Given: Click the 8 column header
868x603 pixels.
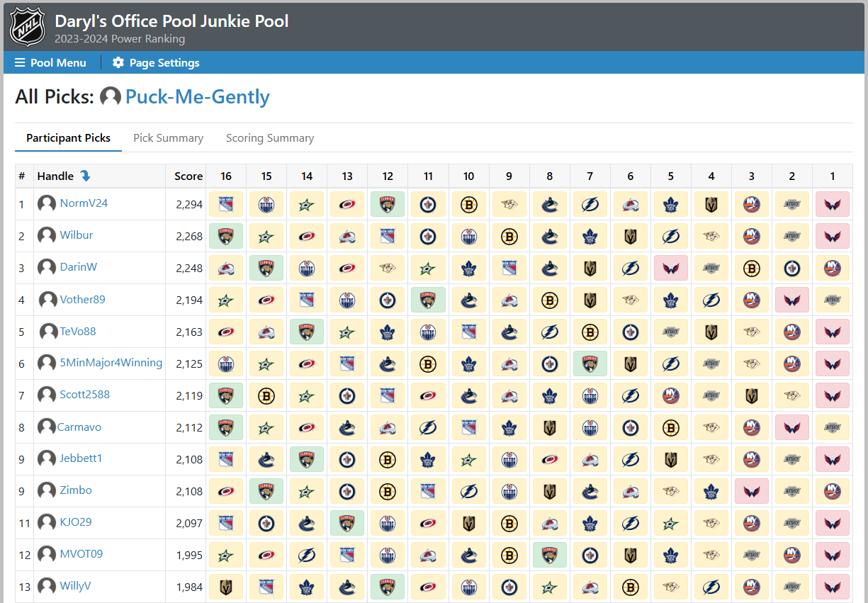Looking at the screenshot, I should pos(550,176).
